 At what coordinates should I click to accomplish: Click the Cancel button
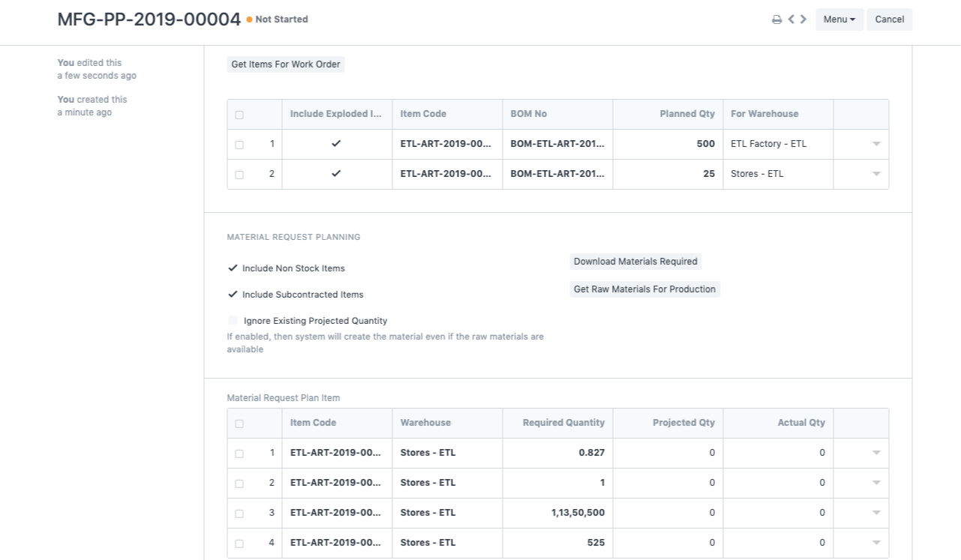(890, 19)
